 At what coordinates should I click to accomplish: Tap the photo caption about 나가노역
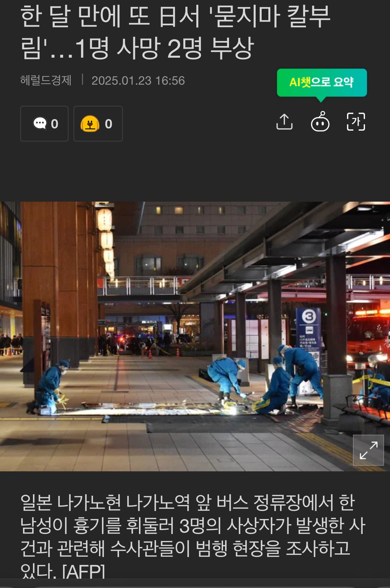[193, 536]
